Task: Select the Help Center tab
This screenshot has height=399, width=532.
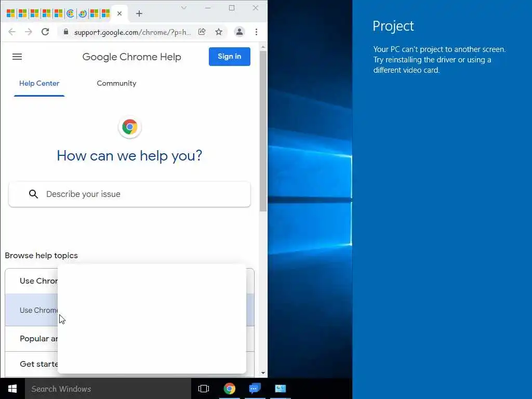Action: [39, 84]
